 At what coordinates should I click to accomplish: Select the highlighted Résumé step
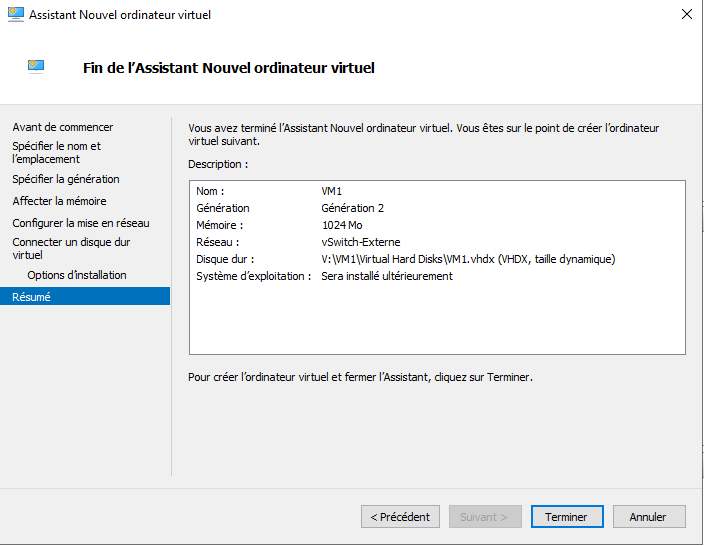31,297
